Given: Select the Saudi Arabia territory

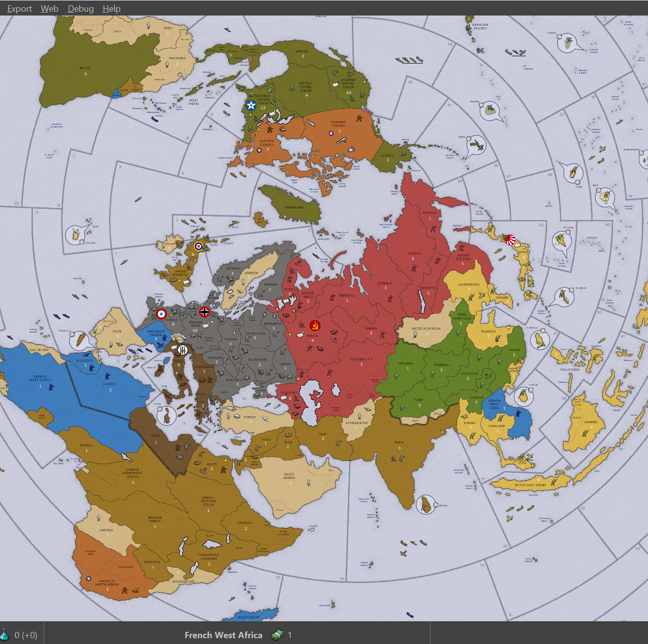Looking at the screenshot, I should [289, 476].
